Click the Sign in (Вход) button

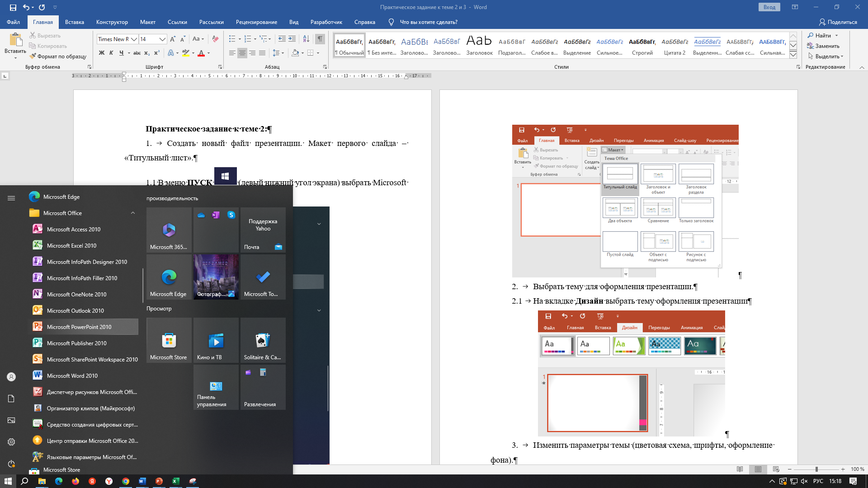pos(769,7)
